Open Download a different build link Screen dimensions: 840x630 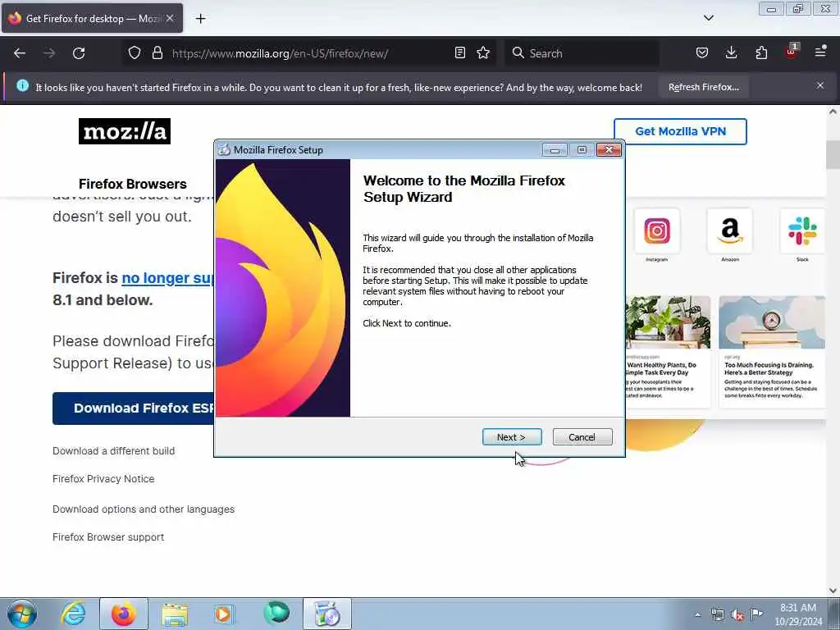pyautogui.click(x=113, y=451)
